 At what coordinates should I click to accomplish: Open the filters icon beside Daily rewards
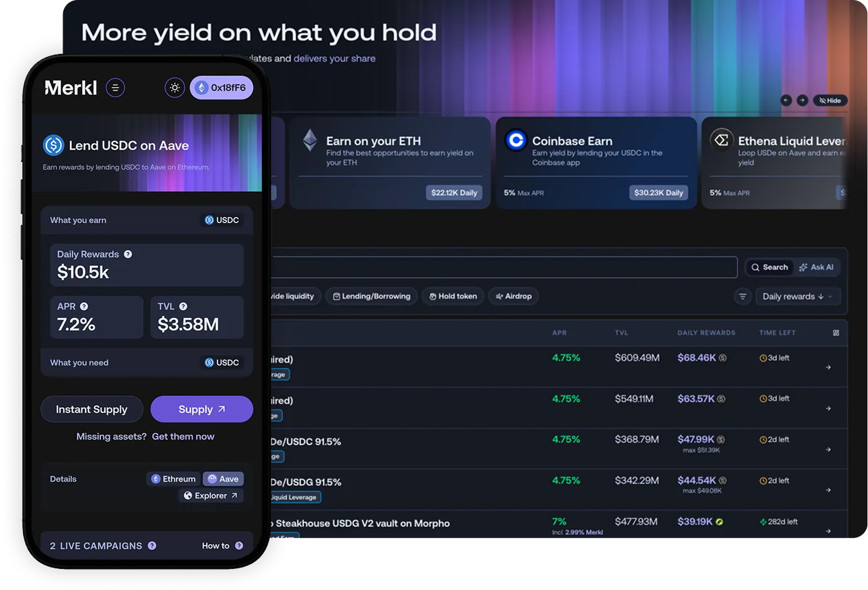coord(743,296)
